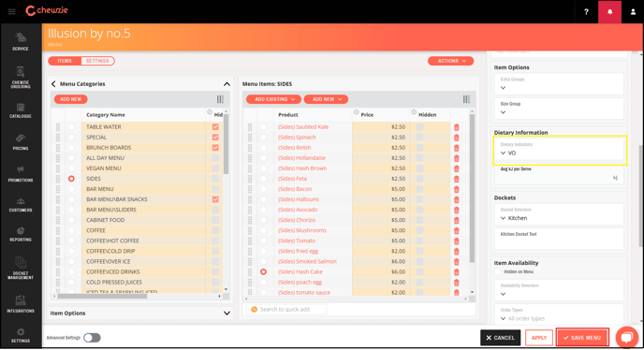Uncheck hidden checkbox for TABLE WATER
The width and height of the screenshot is (644, 350).
point(215,127)
